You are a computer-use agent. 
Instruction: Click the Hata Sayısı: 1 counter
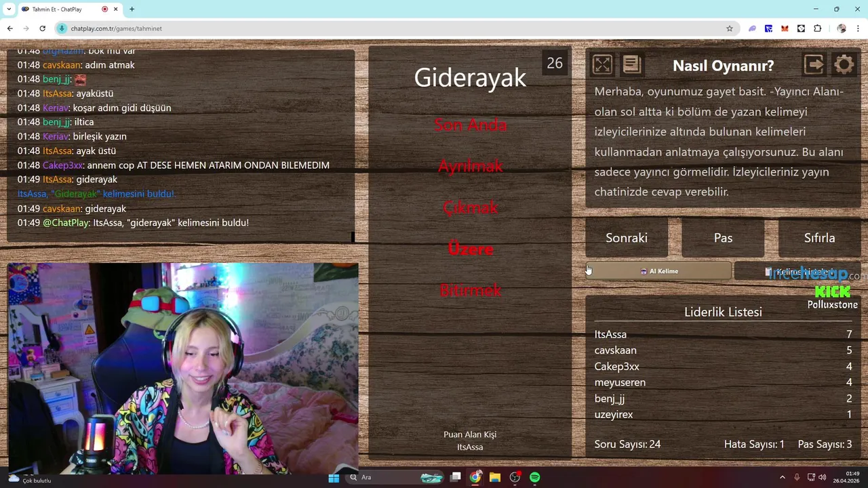click(754, 445)
